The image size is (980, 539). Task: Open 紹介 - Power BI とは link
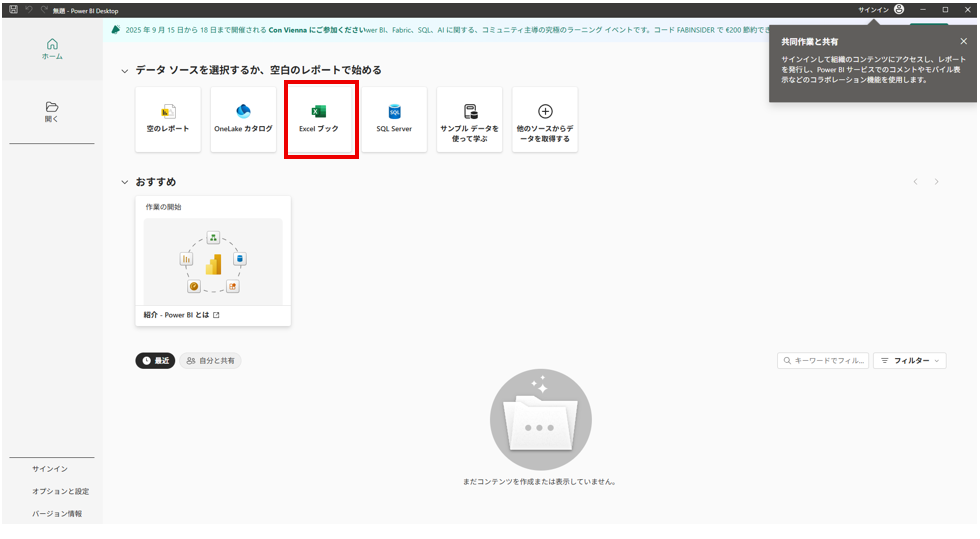(x=176, y=315)
